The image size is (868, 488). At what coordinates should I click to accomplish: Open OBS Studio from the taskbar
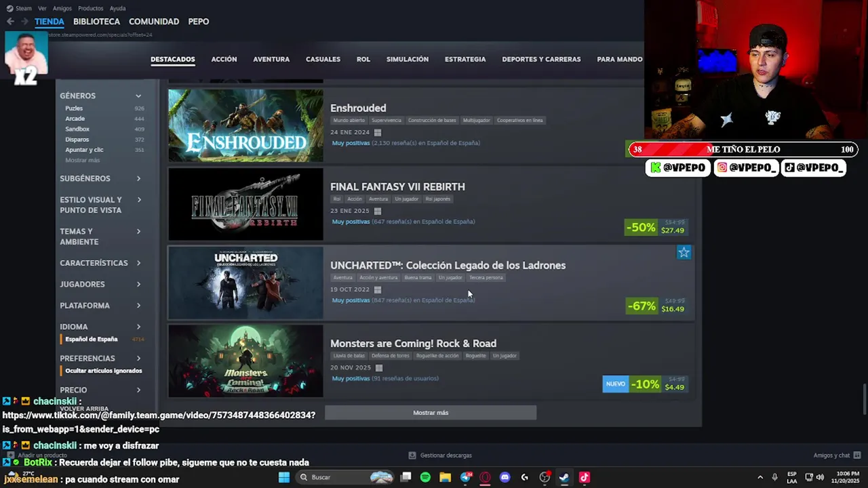pyautogui.click(x=545, y=477)
